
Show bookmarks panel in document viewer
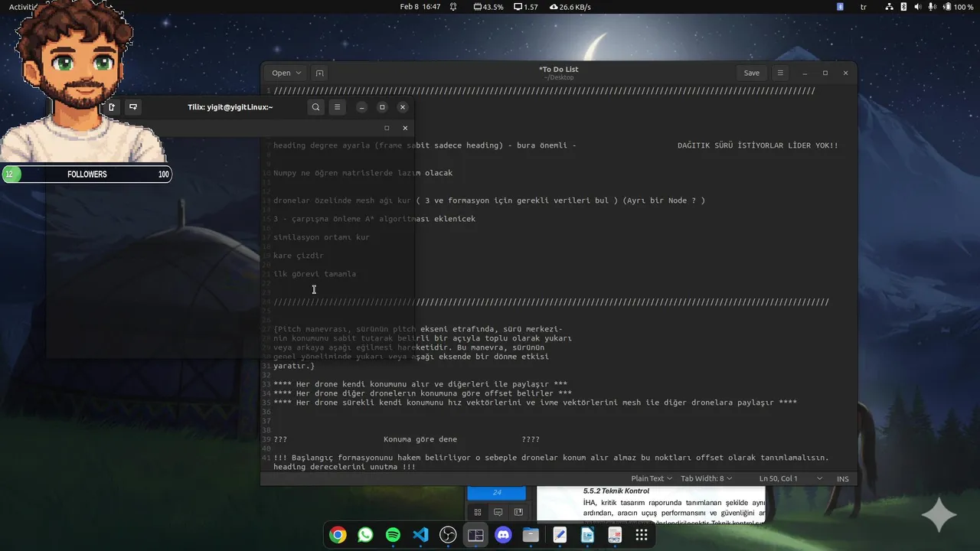pyautogui.click(x=518, y=512)
